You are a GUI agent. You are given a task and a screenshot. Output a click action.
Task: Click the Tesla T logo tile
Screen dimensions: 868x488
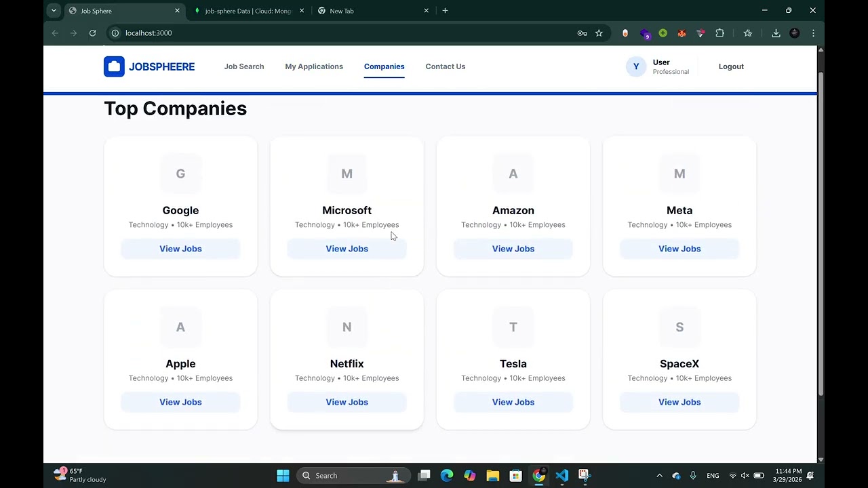tap(513, 327)
